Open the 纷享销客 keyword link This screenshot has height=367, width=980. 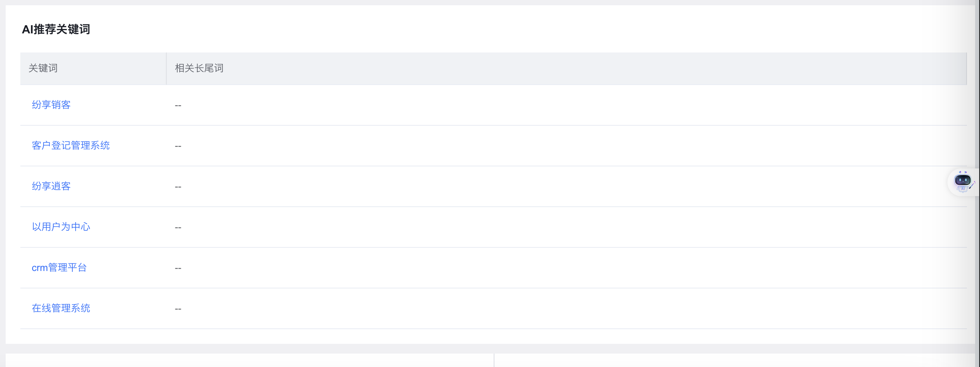pyautogui.click(x=51, y=105)
